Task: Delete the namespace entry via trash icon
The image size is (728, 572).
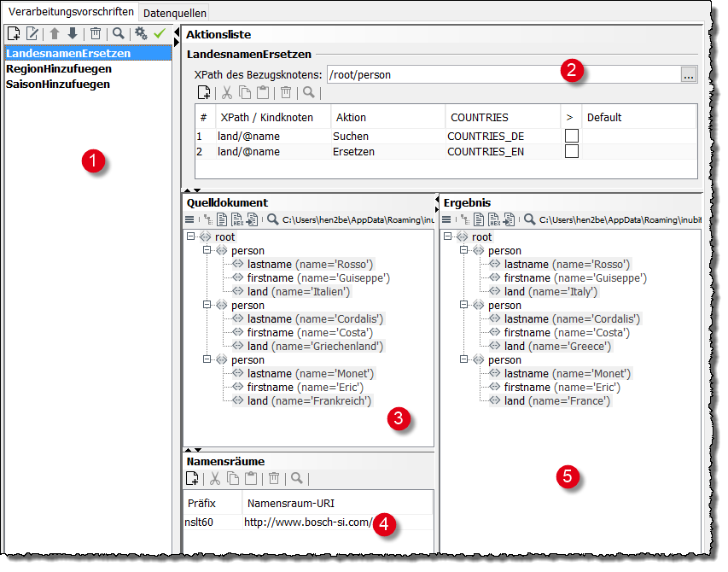Action: tap(273, 478)
